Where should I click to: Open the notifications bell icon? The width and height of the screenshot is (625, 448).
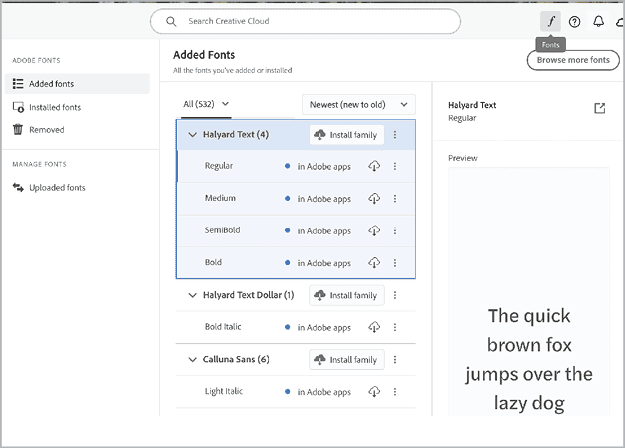pos(599,21)
